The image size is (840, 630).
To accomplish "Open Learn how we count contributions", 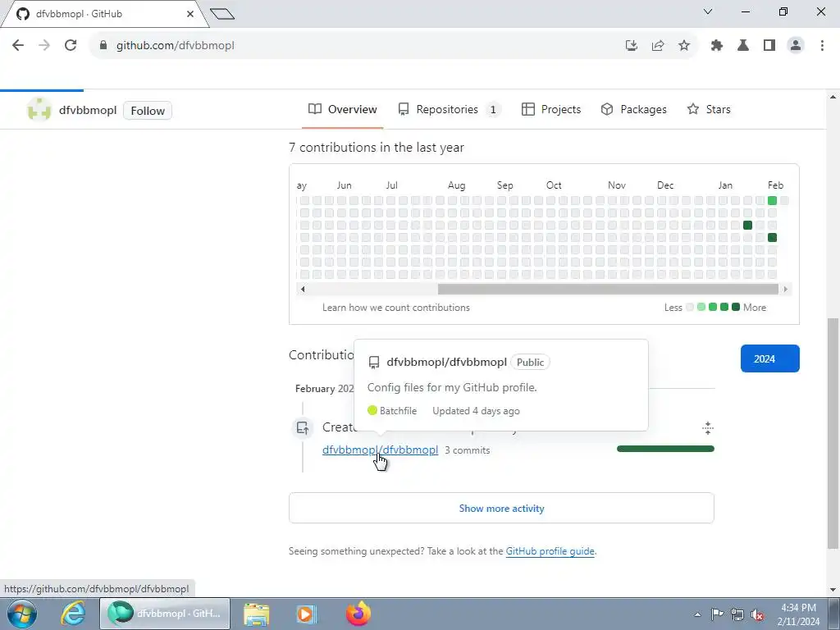I will pyautogui.click(x=396, y=308).
